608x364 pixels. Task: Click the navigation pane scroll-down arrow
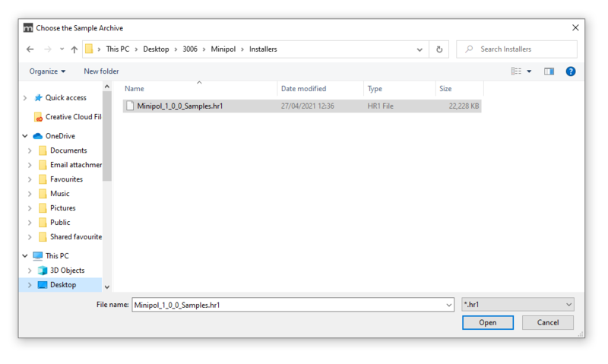(x=107, y=287)
